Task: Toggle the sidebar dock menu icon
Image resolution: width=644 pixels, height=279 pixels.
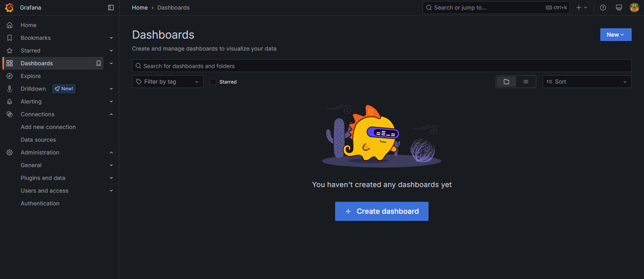Action: click(111, 8)
